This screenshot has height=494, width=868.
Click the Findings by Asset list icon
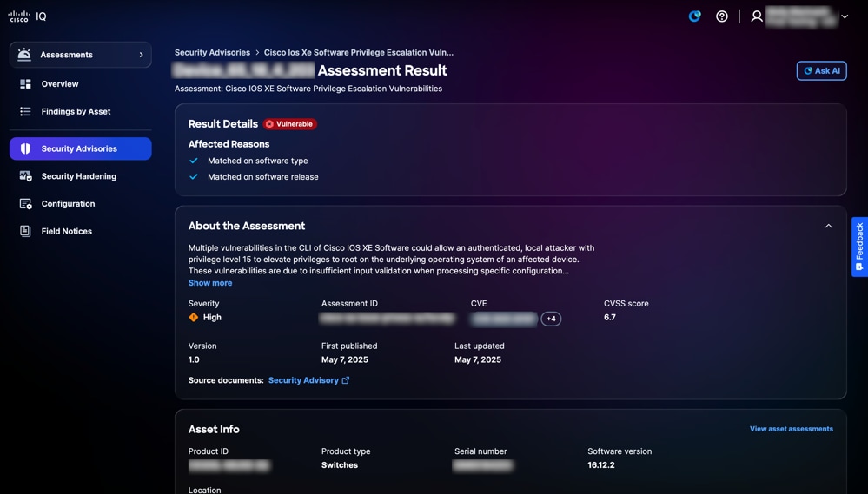point(25,112)
